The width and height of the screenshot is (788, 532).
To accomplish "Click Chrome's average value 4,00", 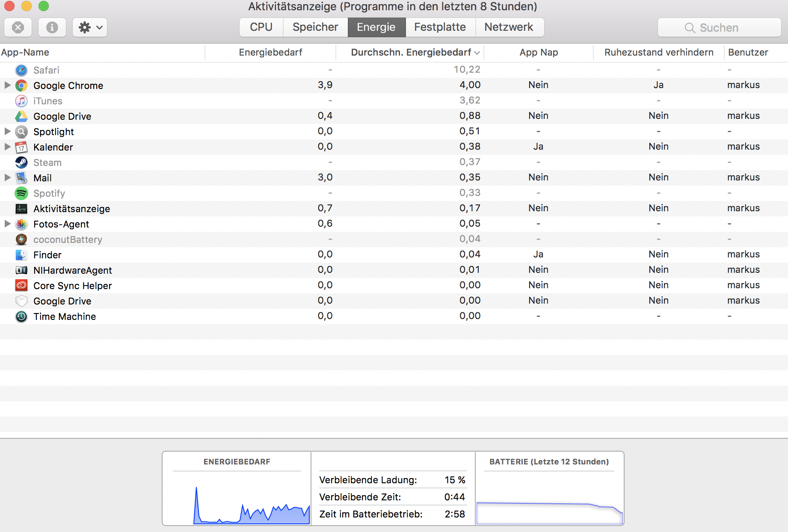I will (x=470, y=85).
